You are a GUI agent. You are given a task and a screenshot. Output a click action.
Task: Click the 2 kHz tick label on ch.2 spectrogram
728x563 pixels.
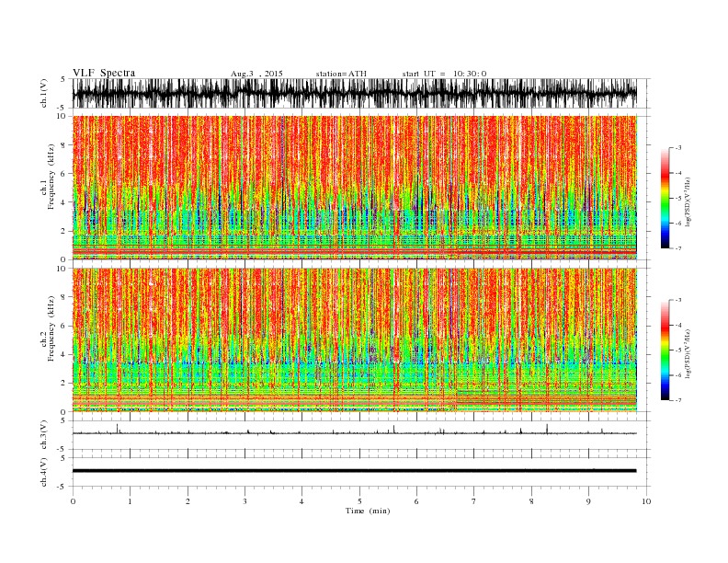(64, 384)
